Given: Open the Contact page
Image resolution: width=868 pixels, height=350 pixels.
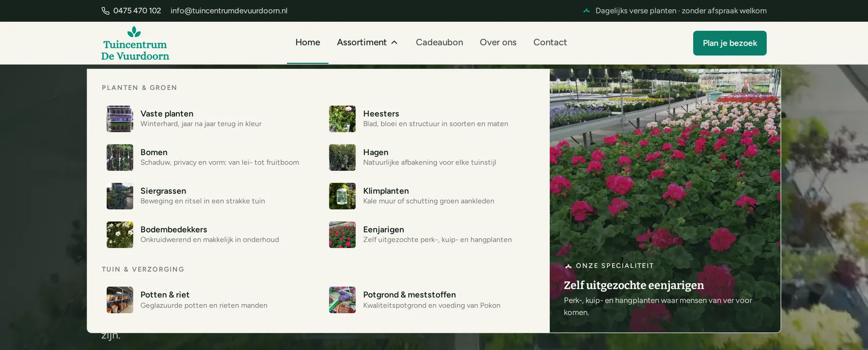Looking at the screenshot, I should tap(550, 42).
